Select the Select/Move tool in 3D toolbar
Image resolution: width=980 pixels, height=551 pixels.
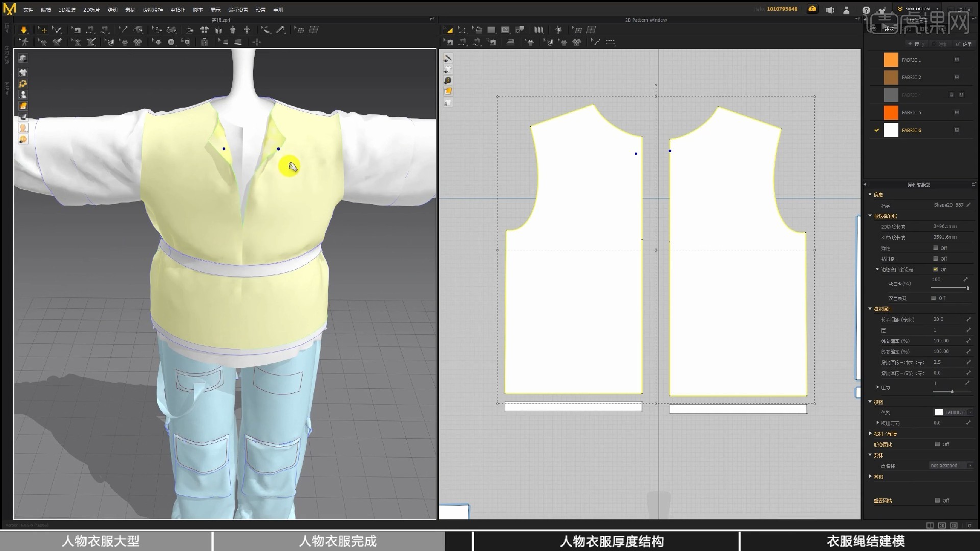point(43,30)
